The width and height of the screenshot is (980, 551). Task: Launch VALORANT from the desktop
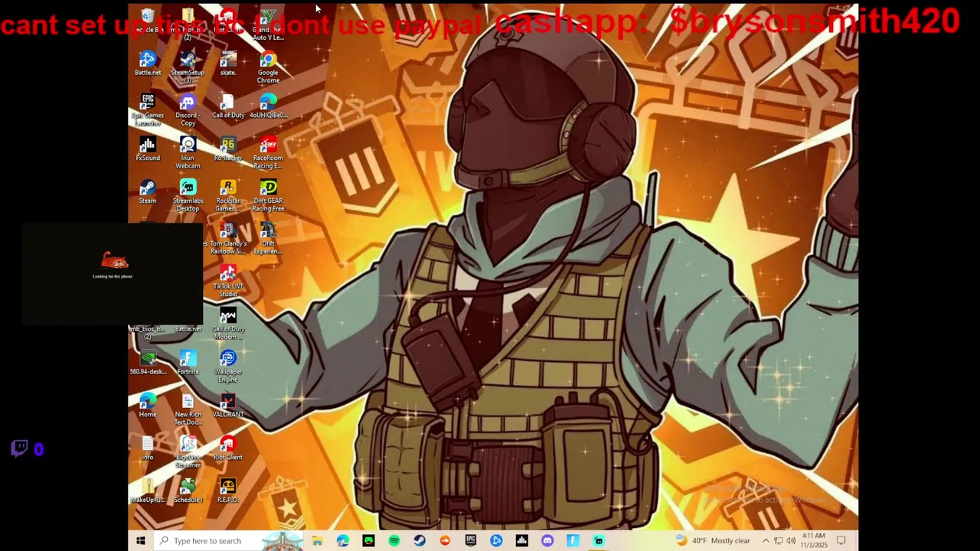(x=227, y=407)
